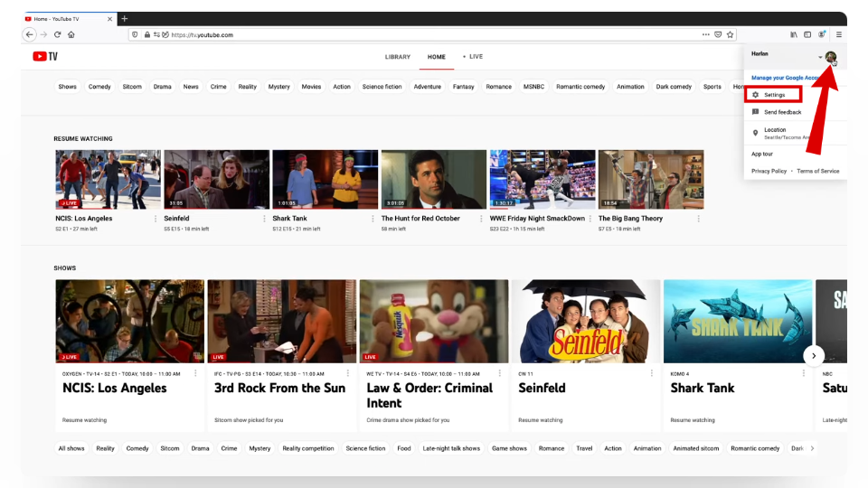Click the browser address bar URL
The image size is (868, 488).
(202, 35)
